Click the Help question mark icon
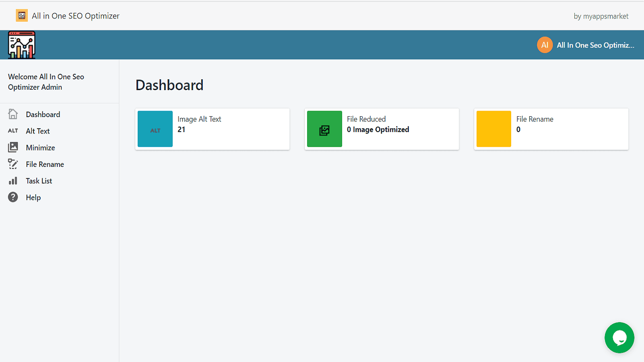Viewport: 644px width, 362px height. (x=12, y=197)
